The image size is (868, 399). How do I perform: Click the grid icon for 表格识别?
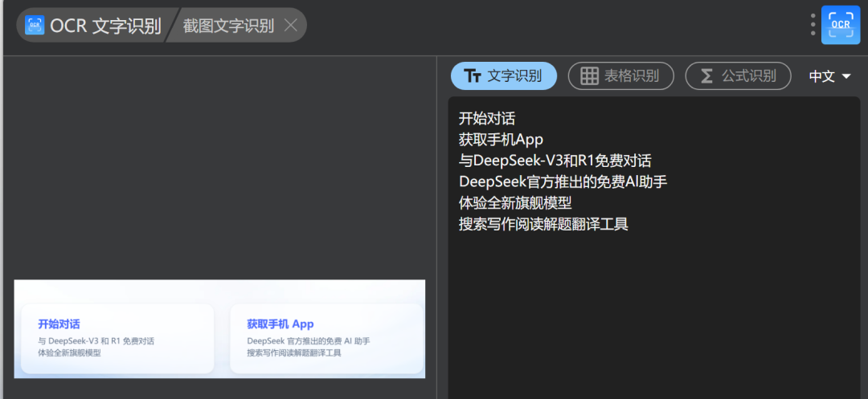point(590,75)
